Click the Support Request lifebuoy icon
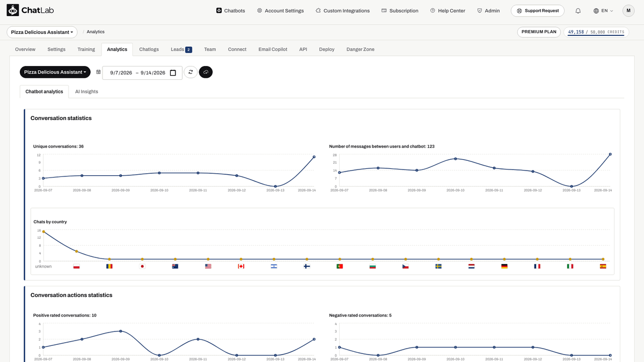The width and height of the screenshot is (644, 362). pos(519,11)
